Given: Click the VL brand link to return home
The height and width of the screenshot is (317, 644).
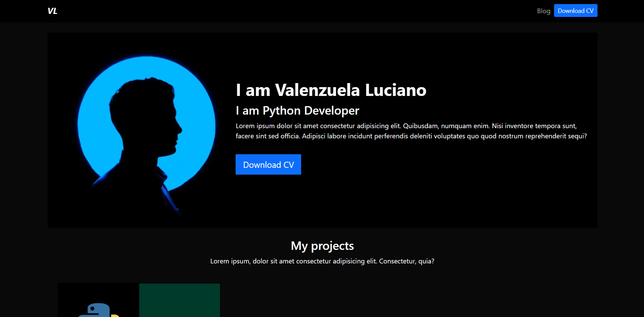Looking at the screenshot, I should point(52,11).
